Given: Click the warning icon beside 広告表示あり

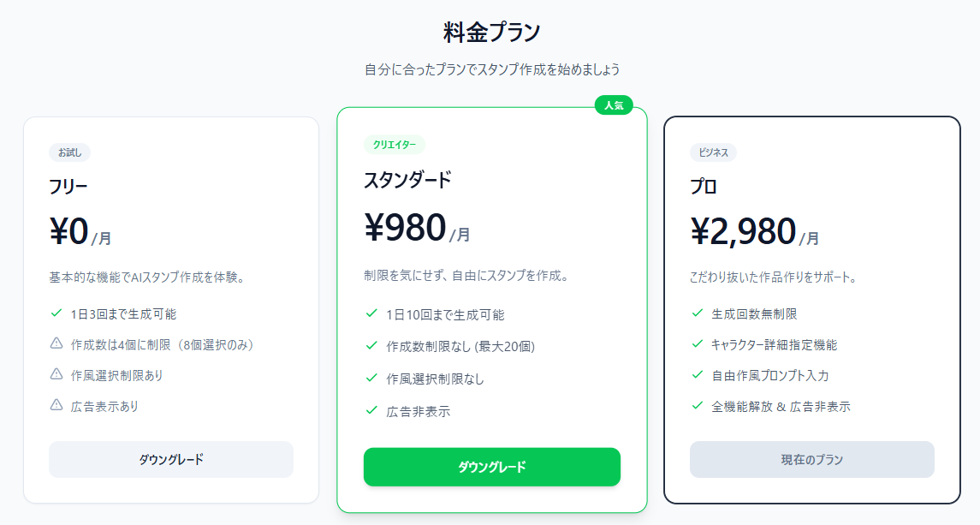Looking at the screenshot, I should coord(56,405).
